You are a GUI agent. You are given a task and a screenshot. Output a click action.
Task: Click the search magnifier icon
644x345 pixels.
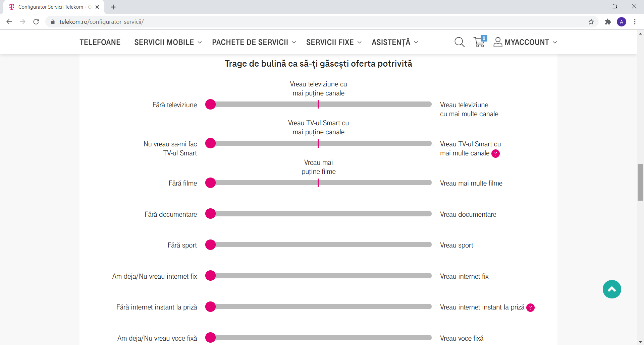click(459, 42)
